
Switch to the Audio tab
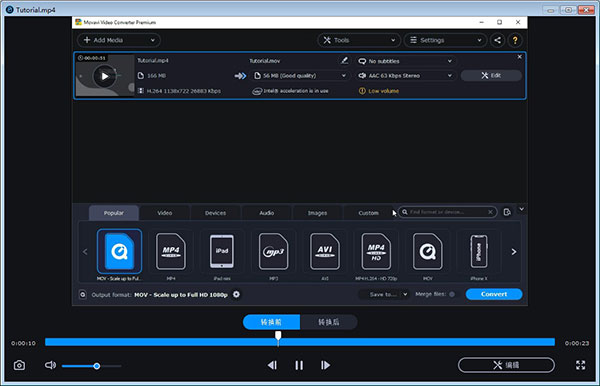click(x=267, y=213)
